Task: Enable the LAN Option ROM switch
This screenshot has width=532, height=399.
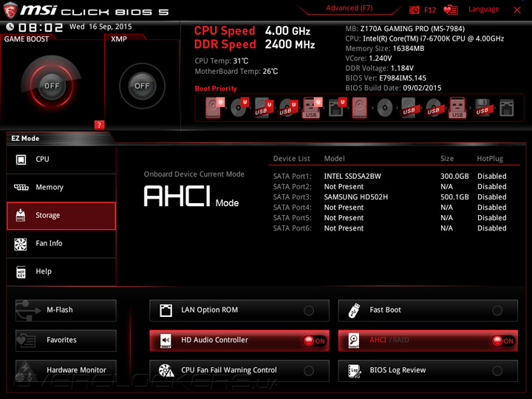Action: pos(309,310)
